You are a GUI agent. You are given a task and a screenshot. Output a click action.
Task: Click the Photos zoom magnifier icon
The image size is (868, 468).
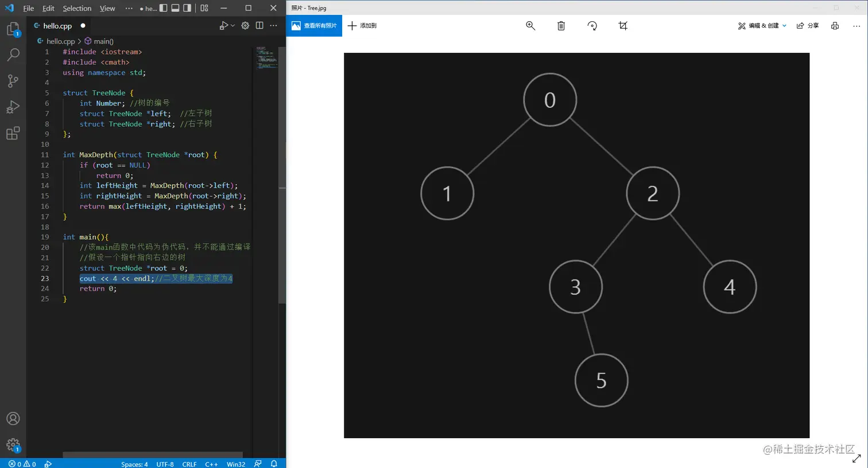pos(530,26)
